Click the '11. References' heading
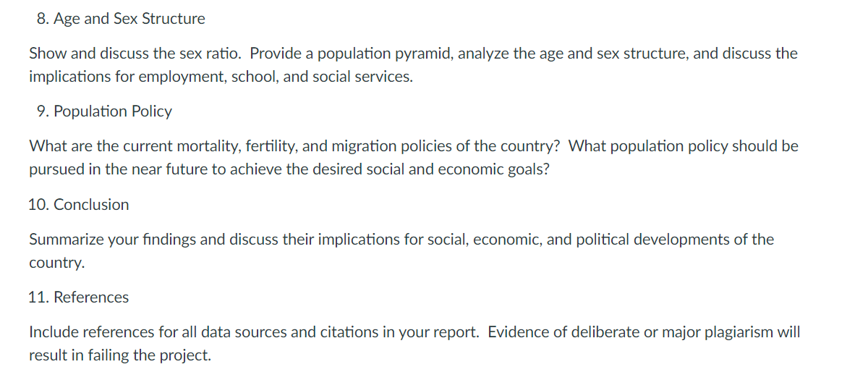 [x=79, y=297]
